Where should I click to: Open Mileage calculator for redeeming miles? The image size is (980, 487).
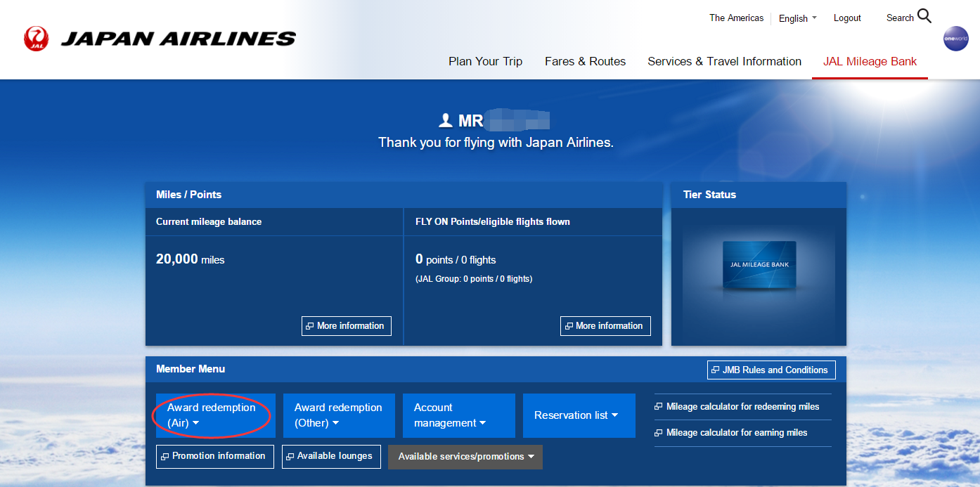point(737,407)
